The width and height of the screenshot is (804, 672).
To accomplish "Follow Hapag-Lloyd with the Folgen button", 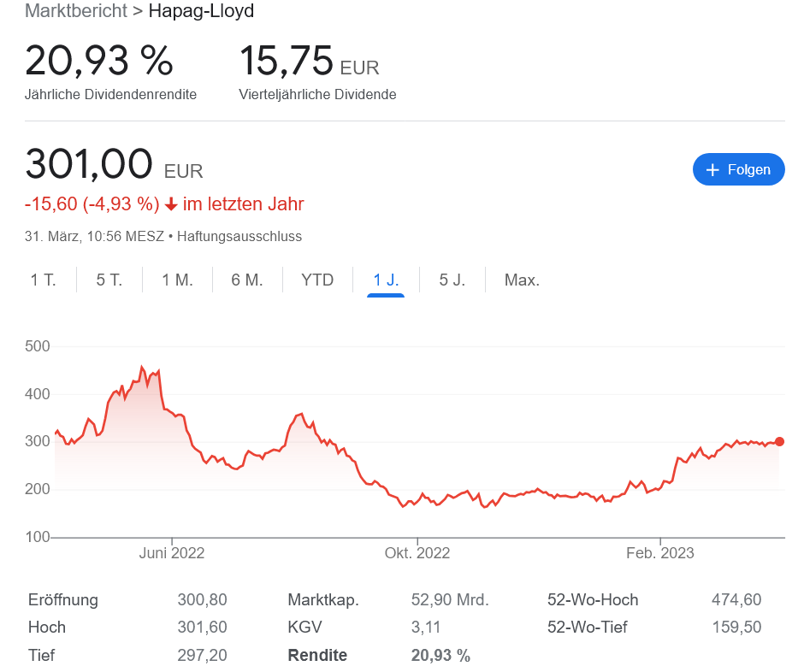I will pos(738,169).
